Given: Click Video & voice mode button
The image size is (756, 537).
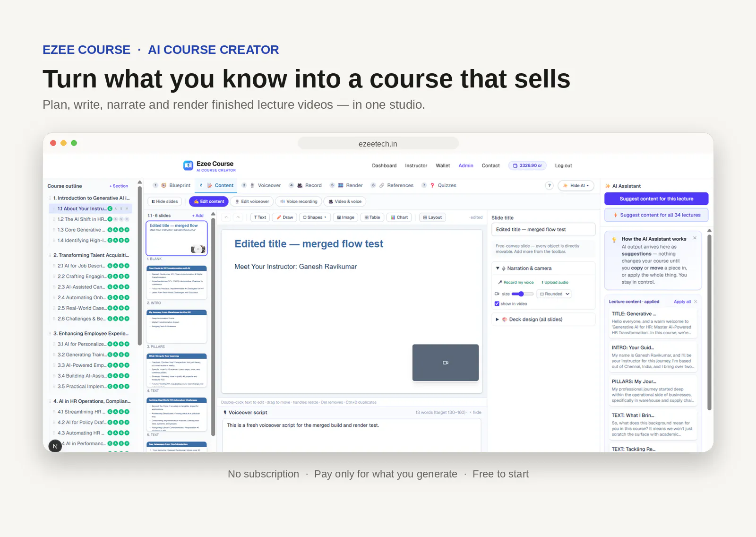Looking at the screenshot, I should [x=345, y=201].
